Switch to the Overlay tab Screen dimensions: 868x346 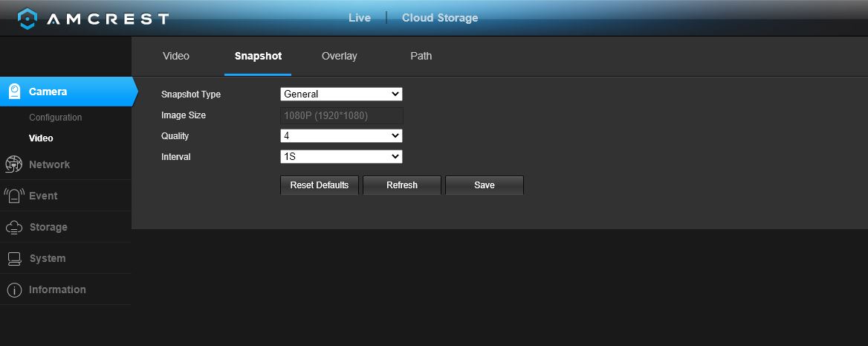click(x=340, y=56)
